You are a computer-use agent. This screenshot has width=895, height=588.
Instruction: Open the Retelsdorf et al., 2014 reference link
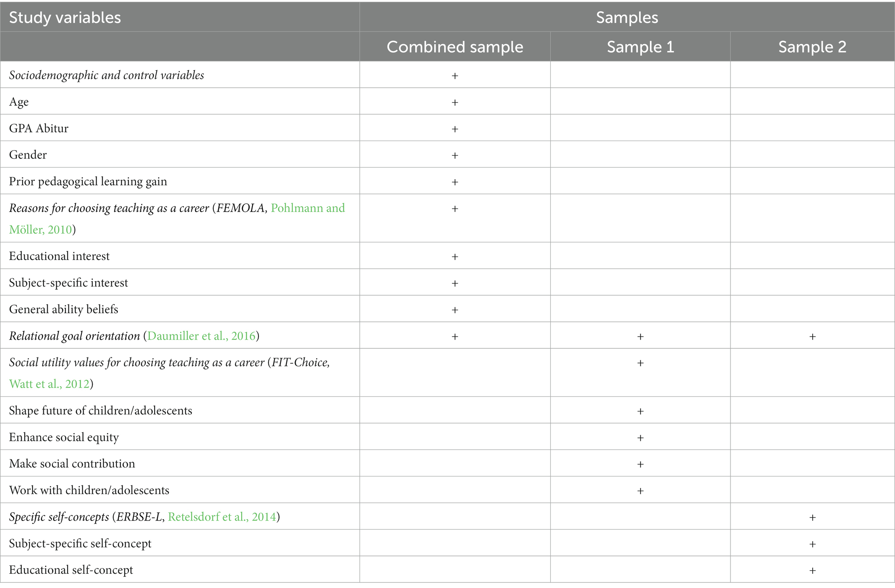pos(222,517)
